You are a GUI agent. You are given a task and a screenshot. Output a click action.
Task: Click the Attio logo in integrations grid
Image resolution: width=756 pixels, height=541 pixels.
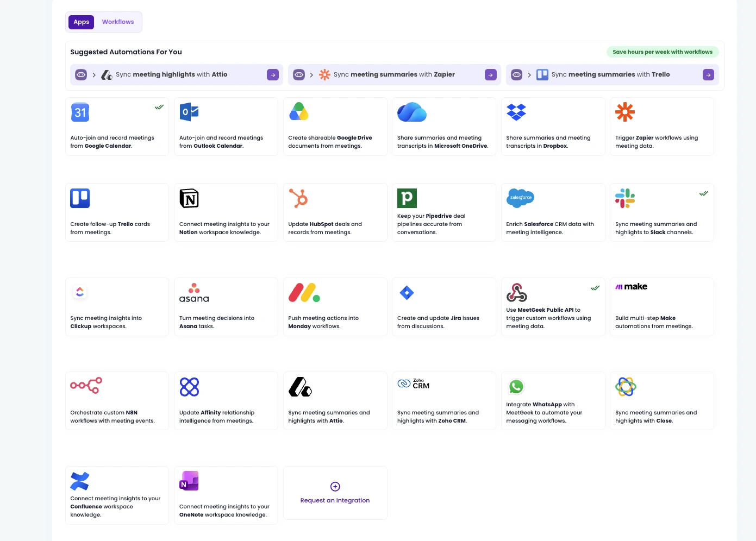tap(300, 387)
